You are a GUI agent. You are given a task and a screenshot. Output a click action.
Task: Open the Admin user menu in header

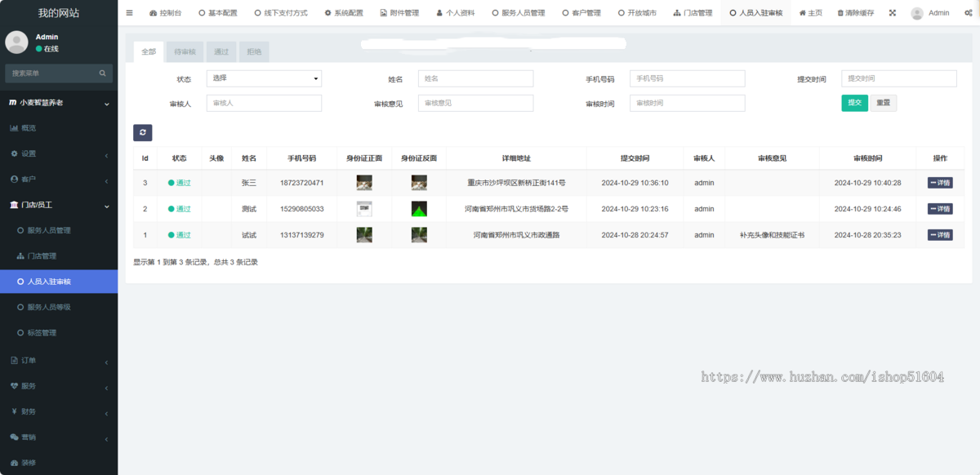coord(929,13)
